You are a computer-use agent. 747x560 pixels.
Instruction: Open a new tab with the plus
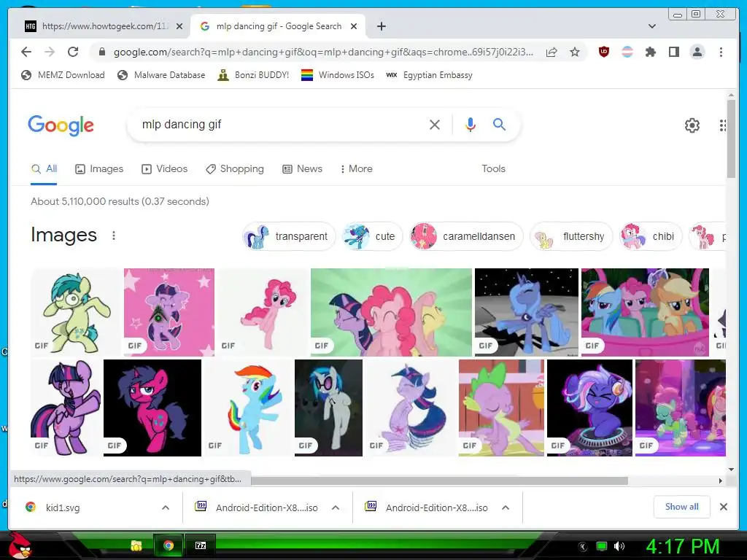[x=381, y=26]
